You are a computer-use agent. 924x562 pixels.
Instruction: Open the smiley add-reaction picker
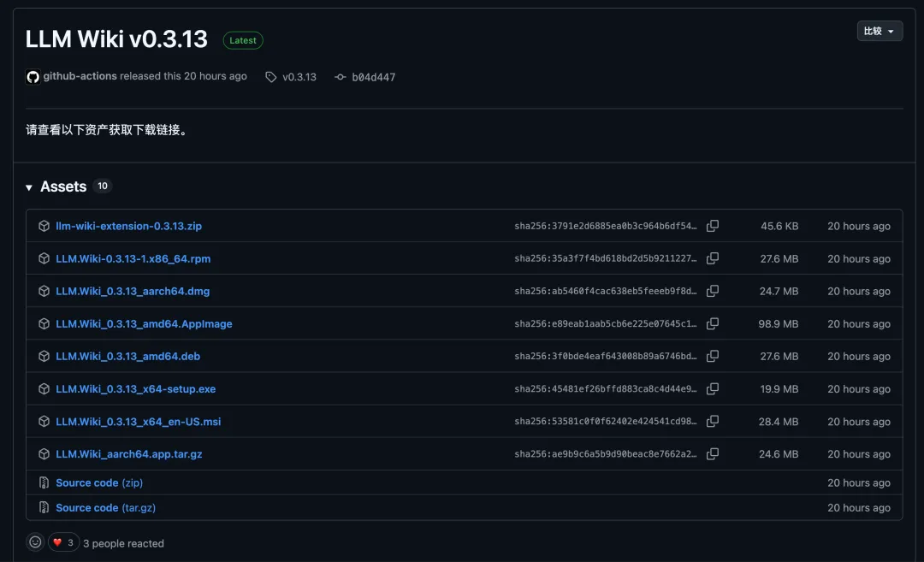click(x=35, y=542)
